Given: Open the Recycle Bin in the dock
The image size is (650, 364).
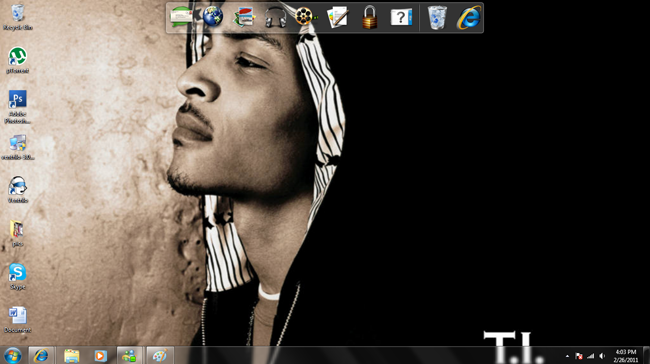Looking at the screenshot, I should [x=437, y=17].
